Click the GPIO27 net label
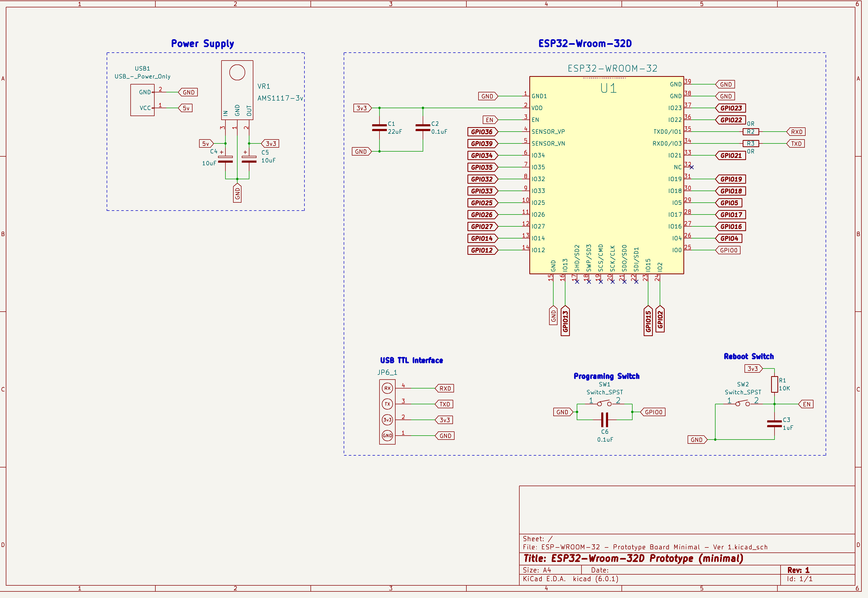 (483, 227)
